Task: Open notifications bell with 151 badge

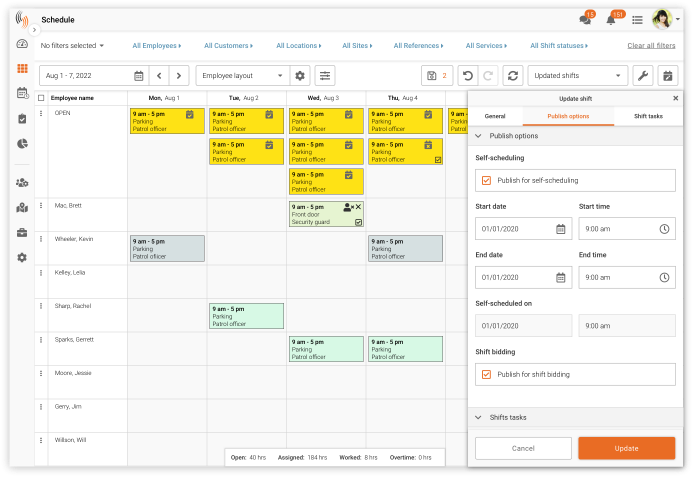Action: (613, 19)
